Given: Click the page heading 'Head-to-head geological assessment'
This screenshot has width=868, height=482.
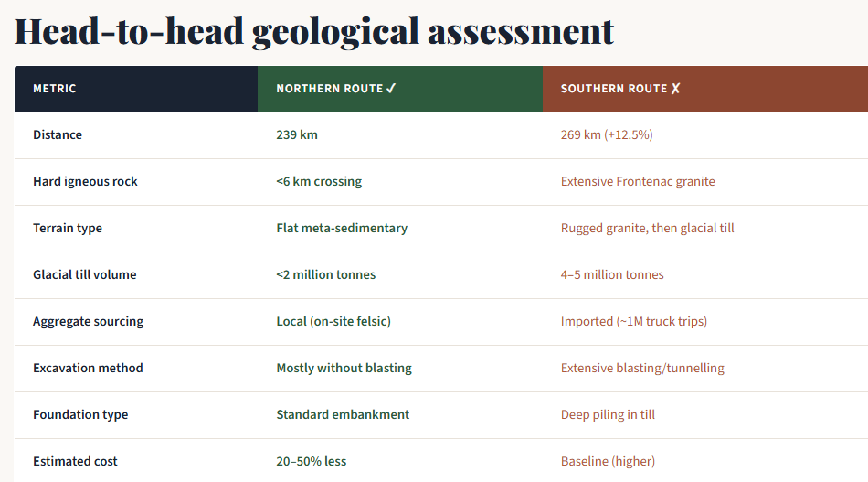Looking at the screenshot, I should [314, 30].
